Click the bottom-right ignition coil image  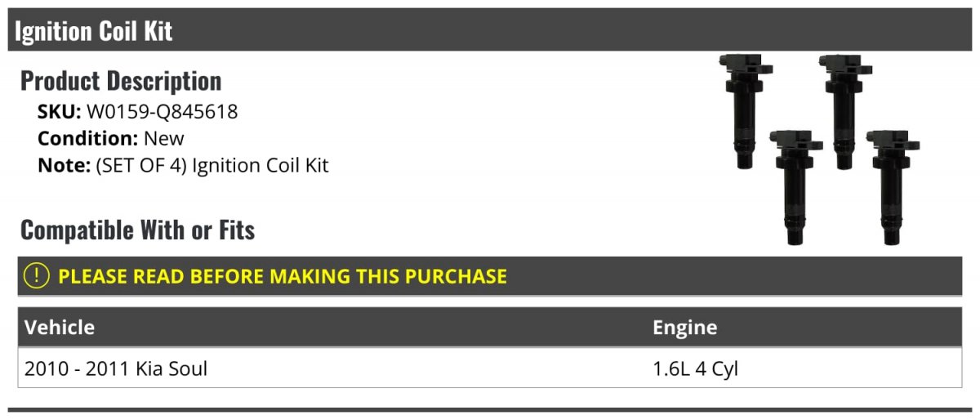tap(893, 186)
